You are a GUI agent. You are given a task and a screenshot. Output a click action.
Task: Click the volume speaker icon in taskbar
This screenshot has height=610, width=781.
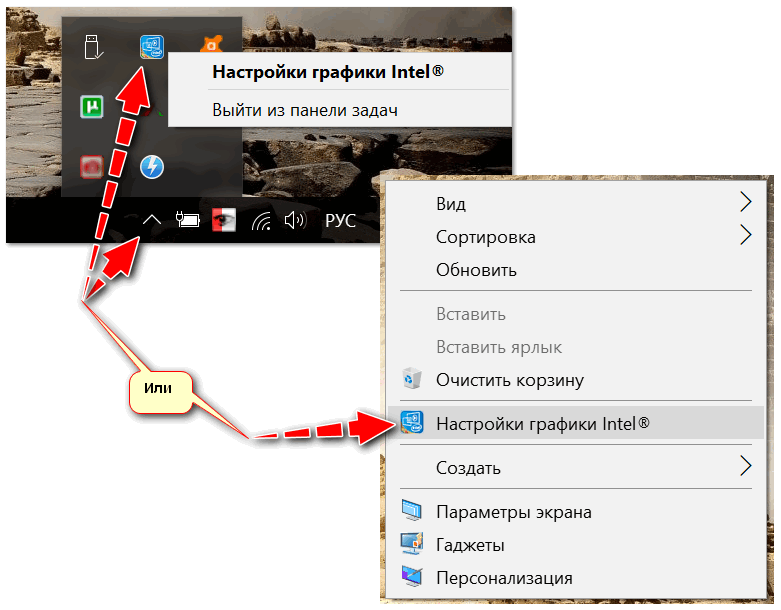(x=295, y=220)
